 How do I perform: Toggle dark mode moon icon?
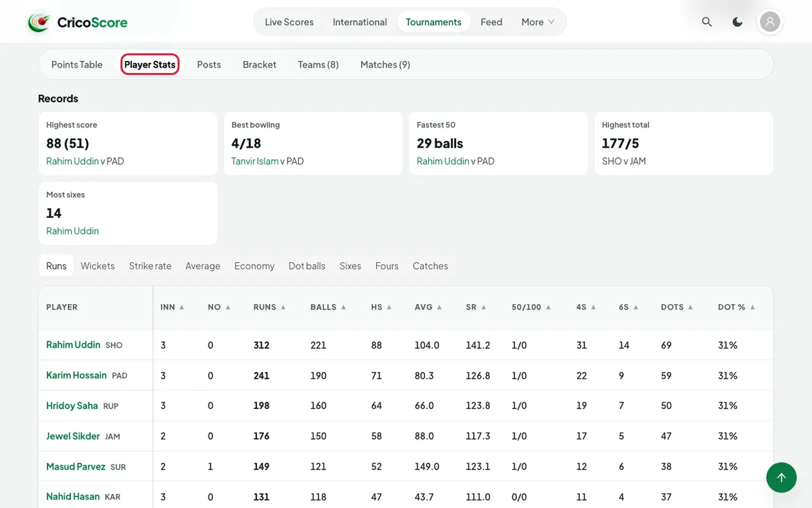pos(738,22)
